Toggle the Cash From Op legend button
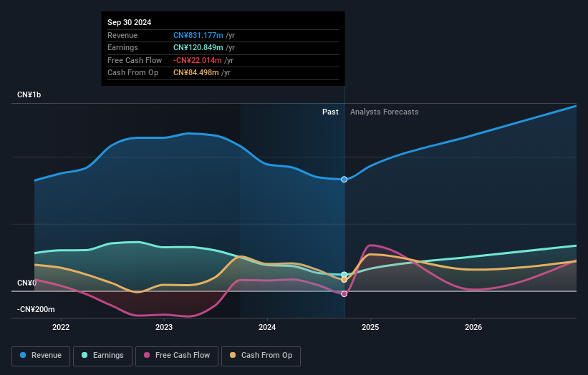This screenshot has width=588, height=375. click(261, 356)
